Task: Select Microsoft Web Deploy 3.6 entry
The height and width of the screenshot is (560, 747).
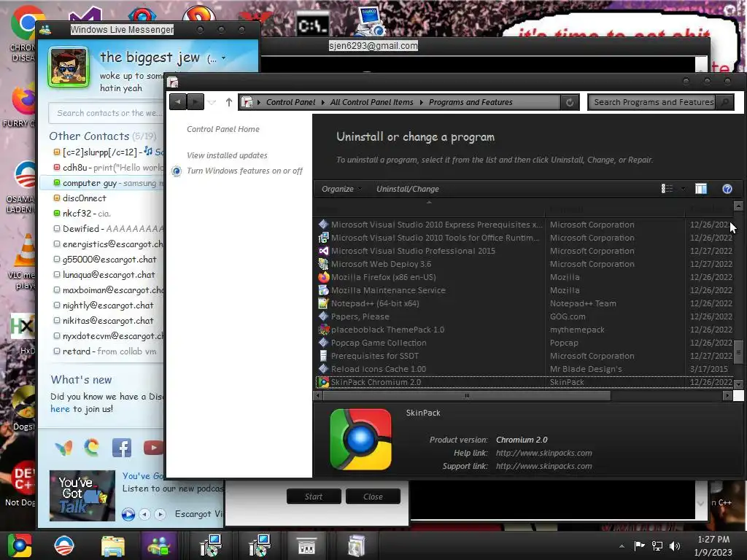Action: pos(524,264)
